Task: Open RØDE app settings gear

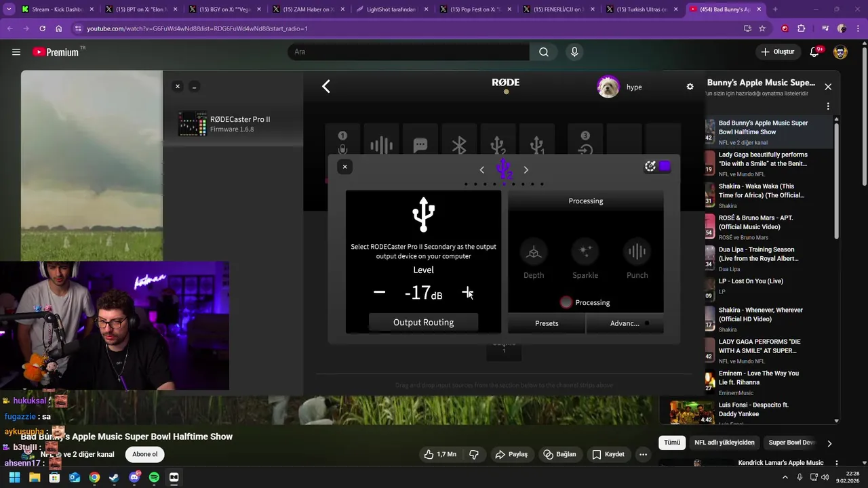Action: 690,87
